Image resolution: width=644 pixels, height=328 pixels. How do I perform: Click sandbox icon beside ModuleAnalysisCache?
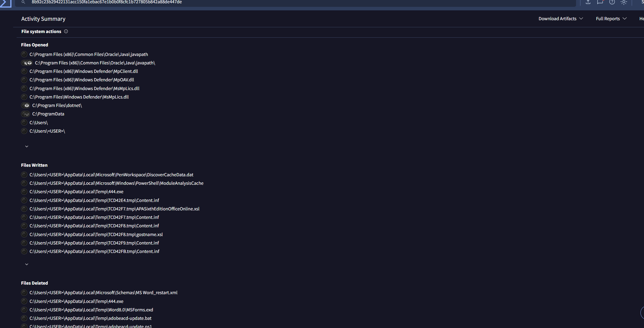24,183
